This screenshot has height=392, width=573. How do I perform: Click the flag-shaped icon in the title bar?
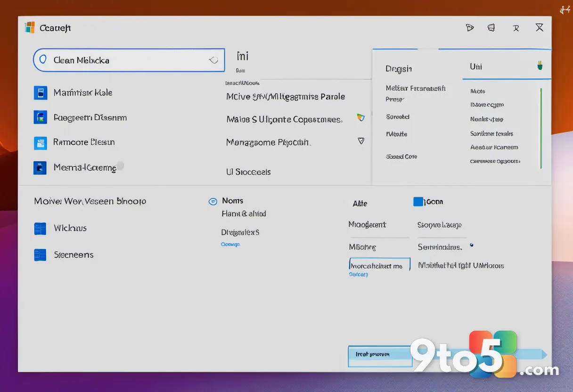click(469, 28)
